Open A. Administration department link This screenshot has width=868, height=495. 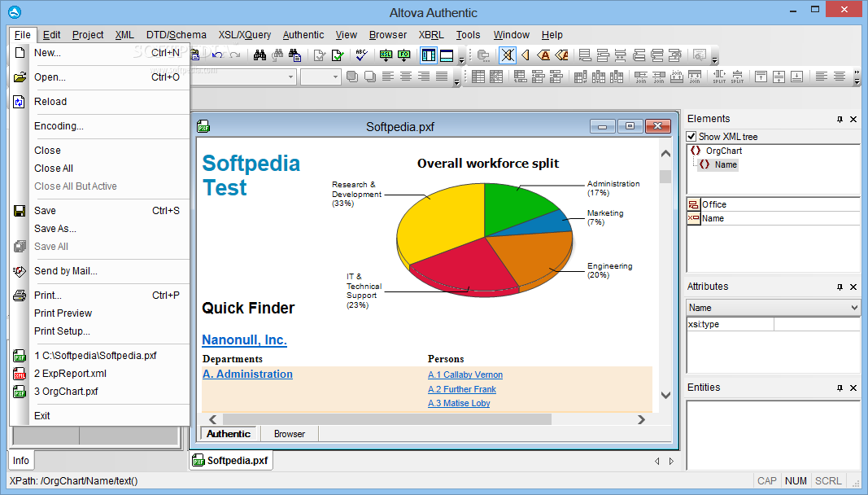[247, 375]
